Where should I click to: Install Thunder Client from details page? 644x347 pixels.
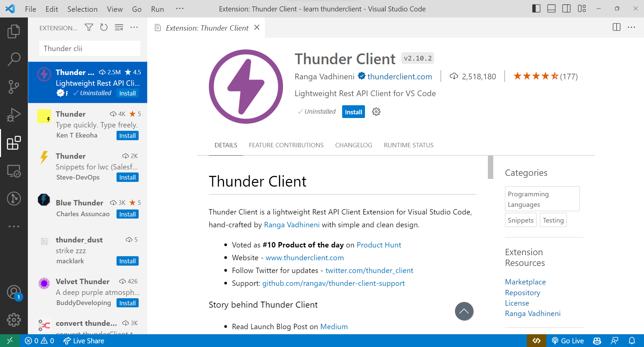(x=354, y=112)
